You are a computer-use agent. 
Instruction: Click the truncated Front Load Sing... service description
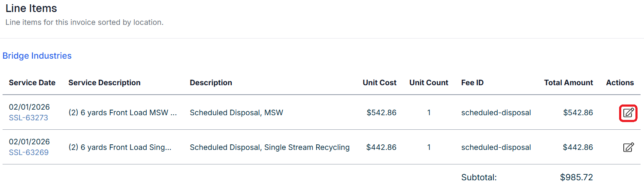point(120,147)
